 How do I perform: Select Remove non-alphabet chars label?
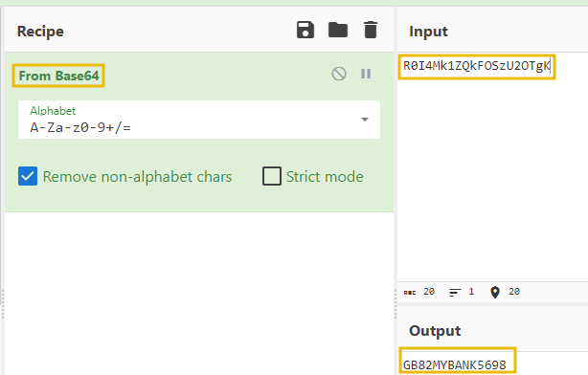pos(137,176)
